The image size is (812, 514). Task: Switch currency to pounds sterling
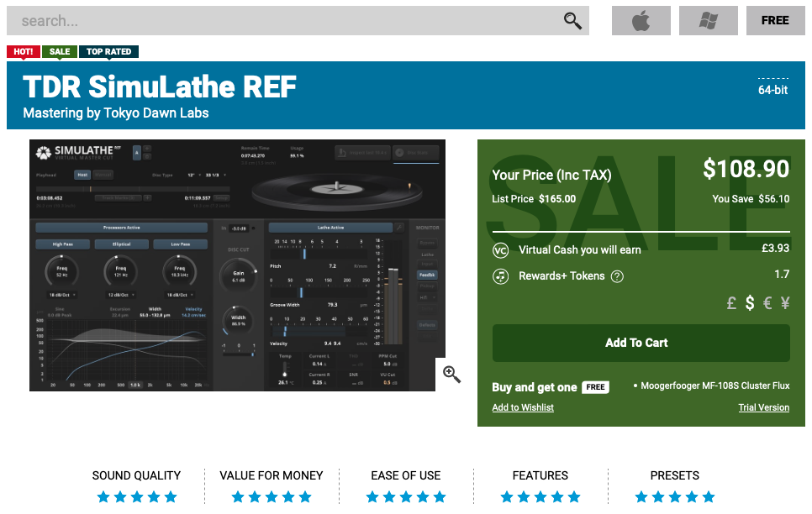(x=731, y=303)
